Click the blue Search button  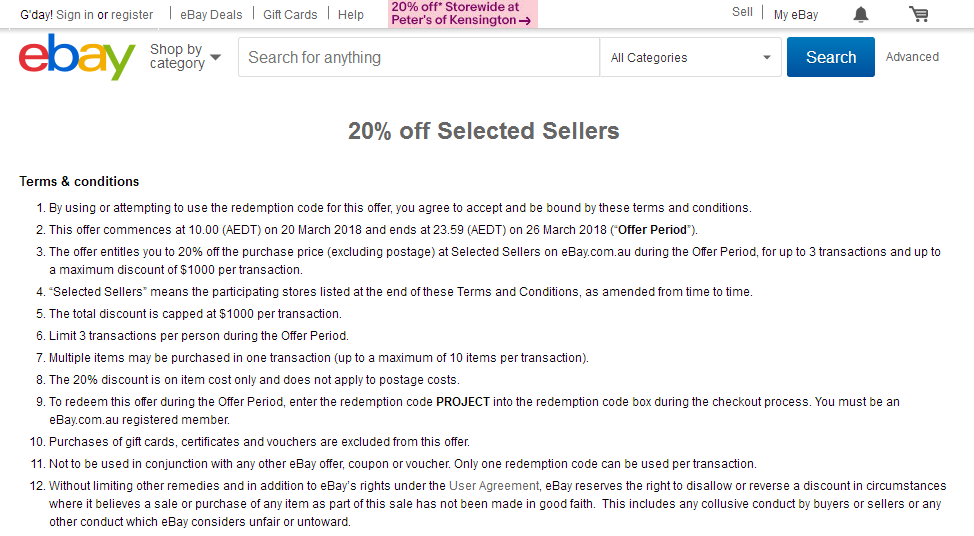point(831,57)
